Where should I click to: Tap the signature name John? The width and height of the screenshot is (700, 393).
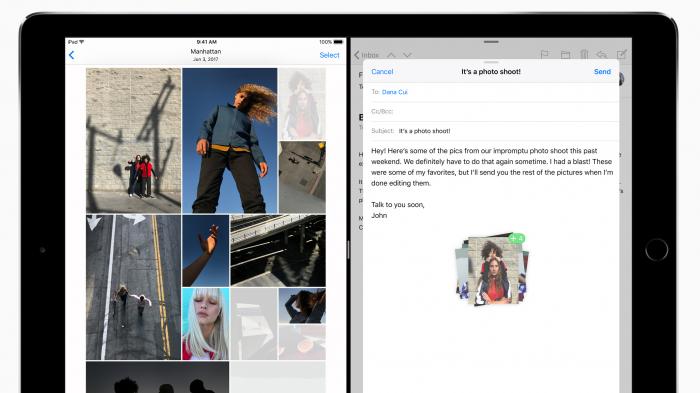coord(379,215)
